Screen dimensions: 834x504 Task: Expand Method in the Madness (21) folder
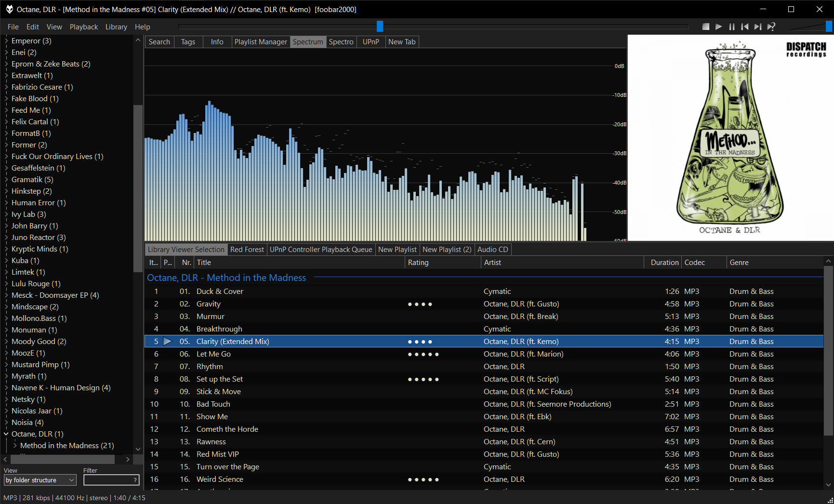[15, 446]
